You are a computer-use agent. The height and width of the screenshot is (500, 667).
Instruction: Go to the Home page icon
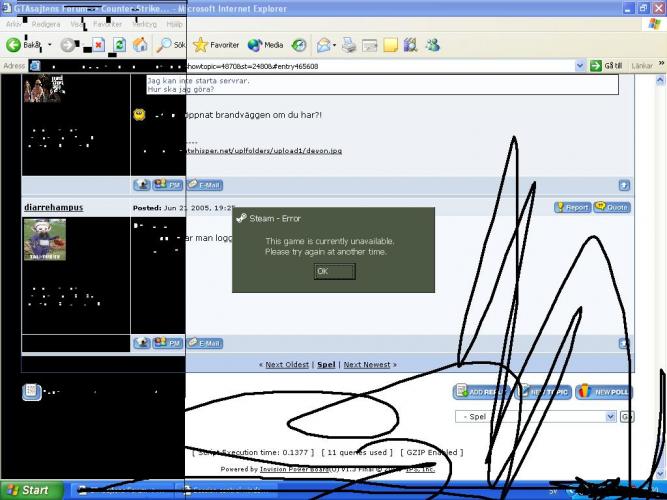pos(140,45)
